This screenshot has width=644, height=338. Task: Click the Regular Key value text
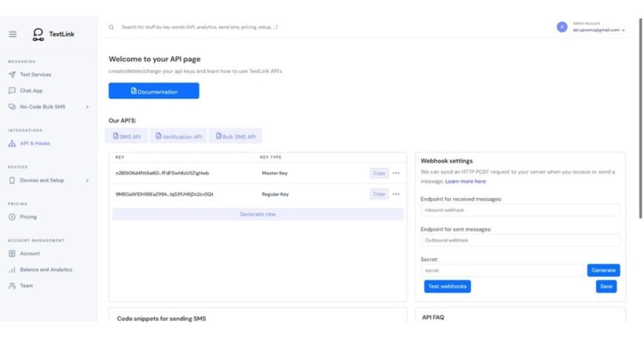[164, 194]
